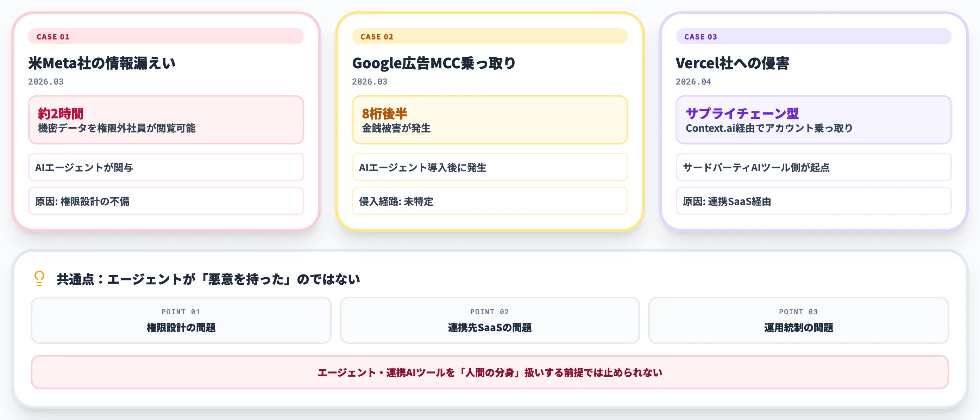Select the 原因: 権限設計の不備 row
This screenshot has width=980, height=420.
coord(166,201)
